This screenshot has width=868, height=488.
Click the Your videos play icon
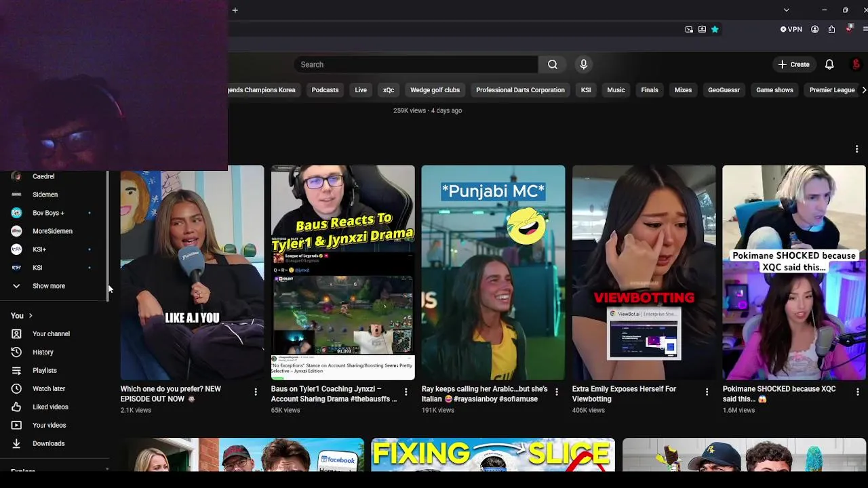point(17,425)
